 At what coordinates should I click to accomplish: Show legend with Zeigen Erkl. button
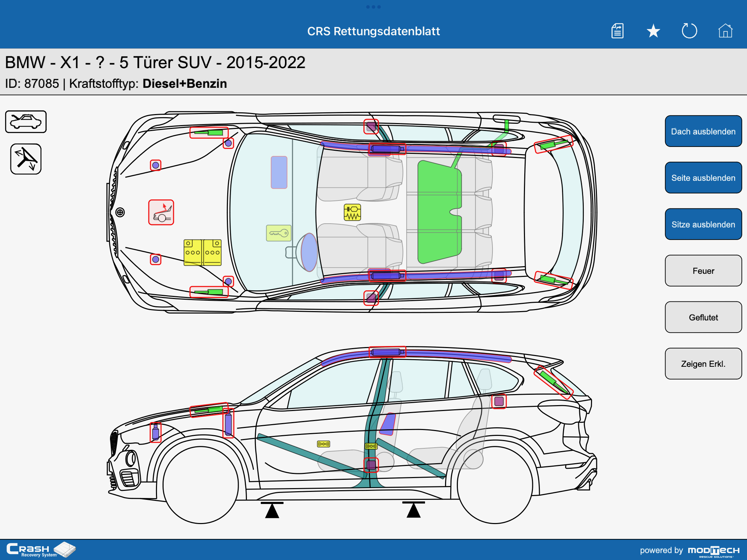click(703, 364)
